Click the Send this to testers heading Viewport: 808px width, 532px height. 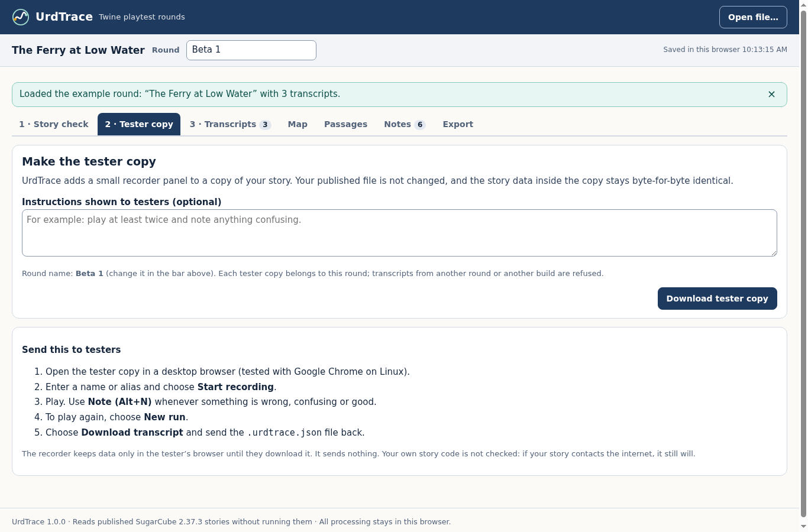click(x=71, y=349)
